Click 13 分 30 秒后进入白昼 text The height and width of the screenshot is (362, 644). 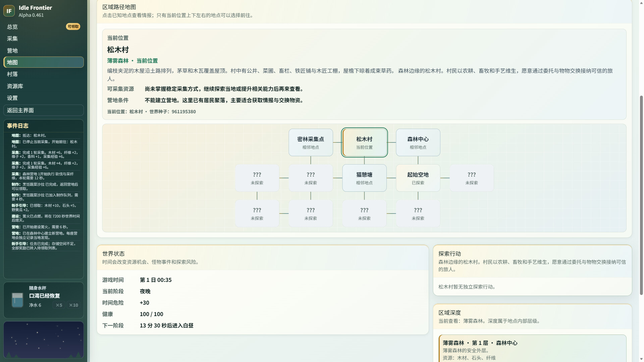click(x=167, y=325)
